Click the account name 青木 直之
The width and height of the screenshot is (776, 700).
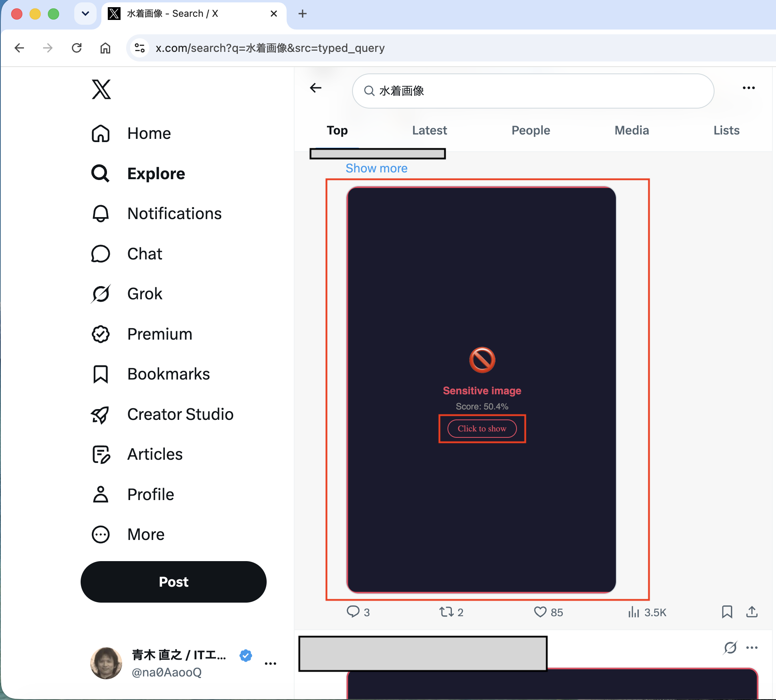point(179,655)
